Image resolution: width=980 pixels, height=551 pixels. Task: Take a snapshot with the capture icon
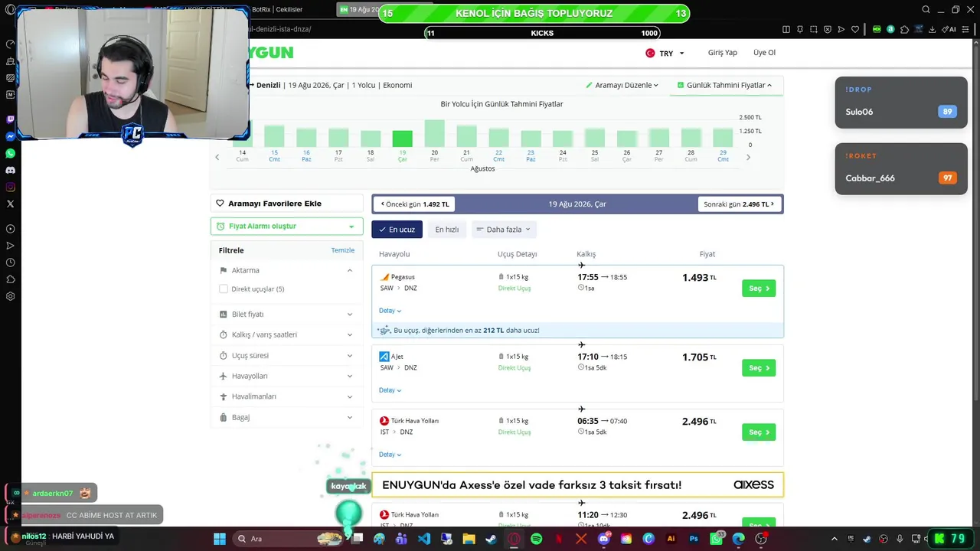pos(814,29)
